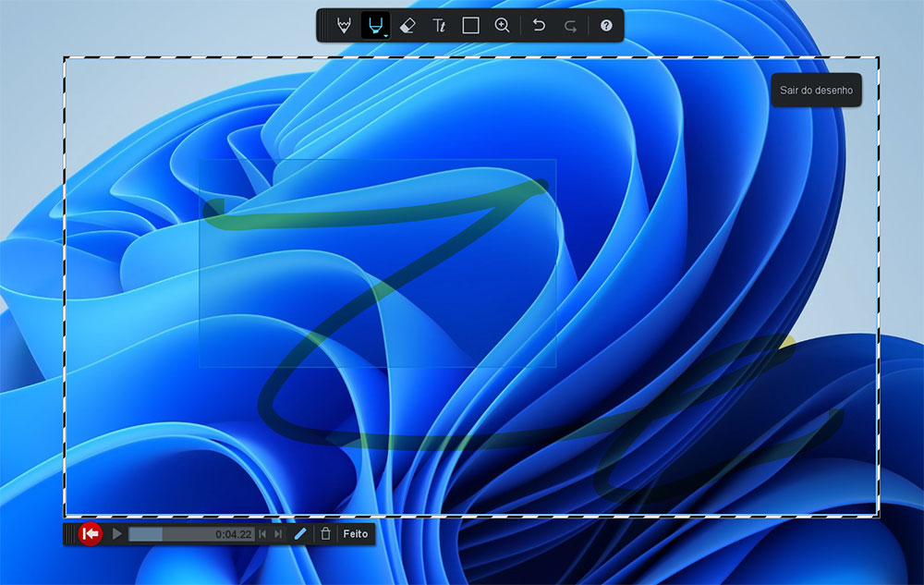The height and width of the screenshot is (585, 924).
Task: Click the Feito button
Action: pyautogui.click(x=356, y=534)
